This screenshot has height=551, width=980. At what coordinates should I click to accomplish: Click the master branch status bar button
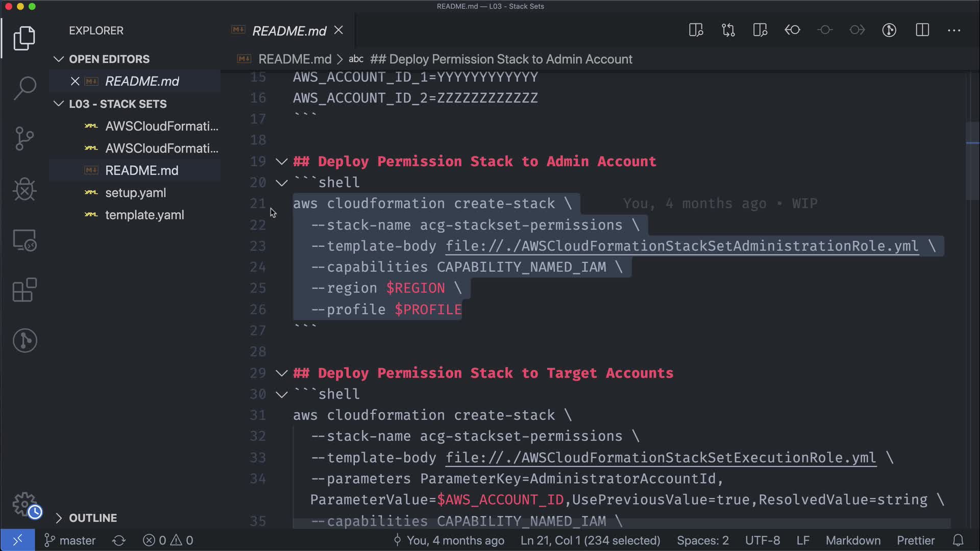pos(70,540)
